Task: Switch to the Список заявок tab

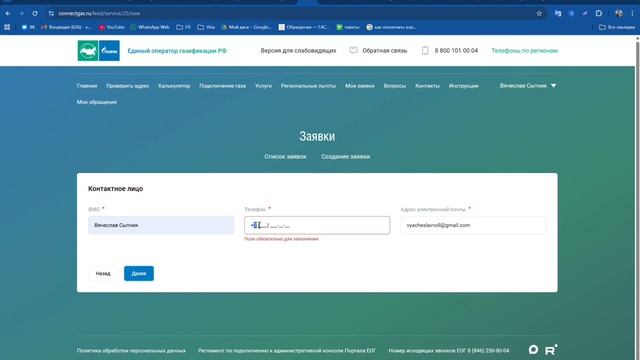Action: click(x=285, y=156)
